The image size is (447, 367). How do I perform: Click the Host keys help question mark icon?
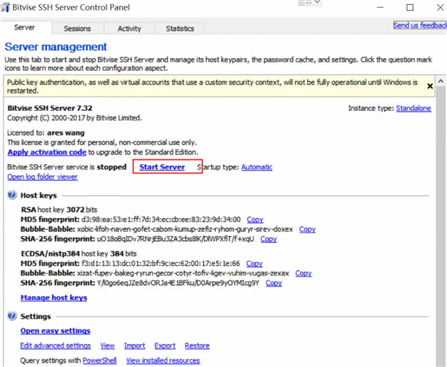[12, 195]
